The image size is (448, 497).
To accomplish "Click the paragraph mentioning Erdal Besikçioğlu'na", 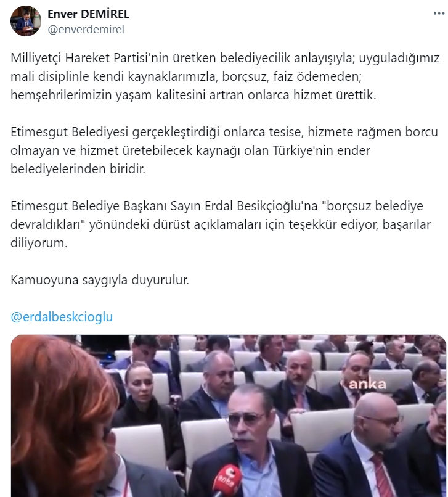I will pos(221,224).
